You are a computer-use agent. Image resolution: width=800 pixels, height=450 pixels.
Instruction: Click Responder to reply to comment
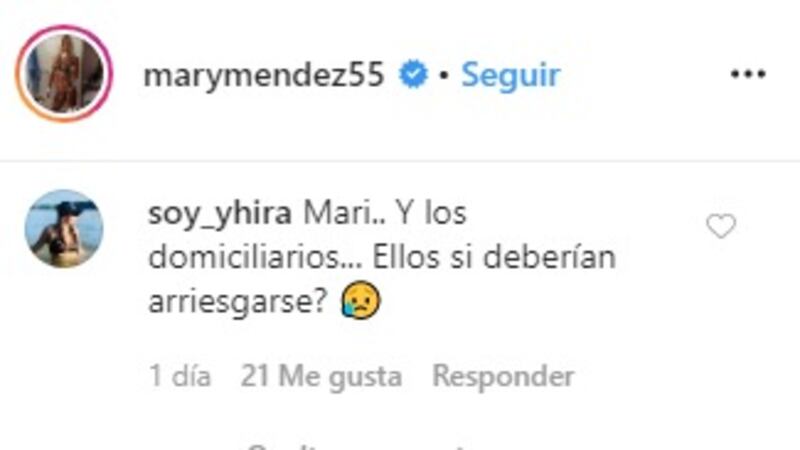(x=503, y=377)
